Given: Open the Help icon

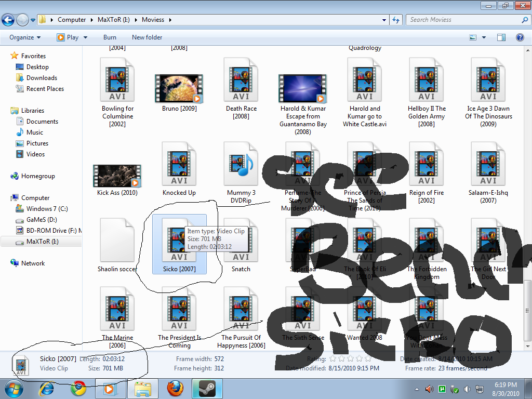Looking at the screenshot, I should coord(520,37).
